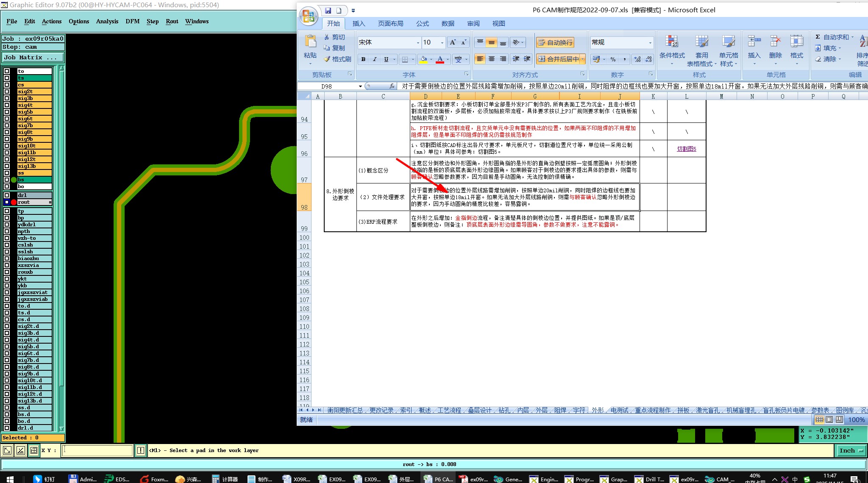Click the Bold formatting icon

[363, 59]
